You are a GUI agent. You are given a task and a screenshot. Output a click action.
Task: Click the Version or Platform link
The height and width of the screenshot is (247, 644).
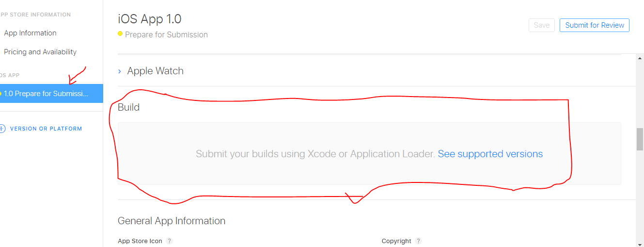point(46,129)
